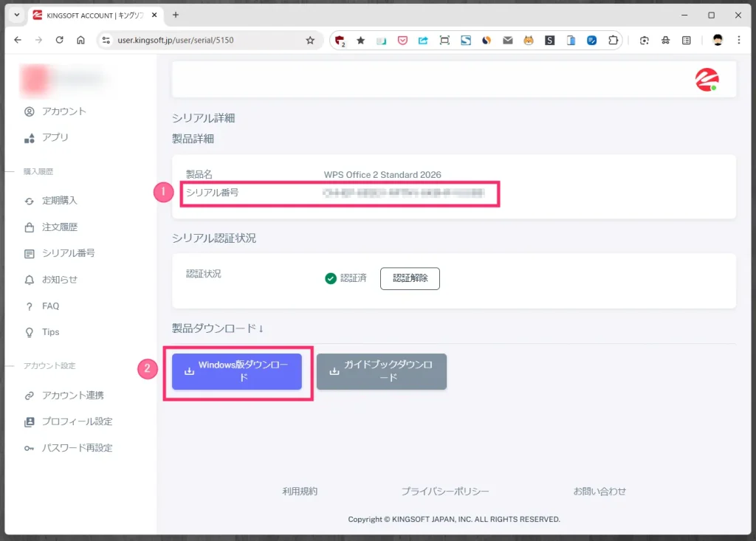The image size is (756, 541).
Task: Click the screen capture frame extension
Action: pos(444,41)
